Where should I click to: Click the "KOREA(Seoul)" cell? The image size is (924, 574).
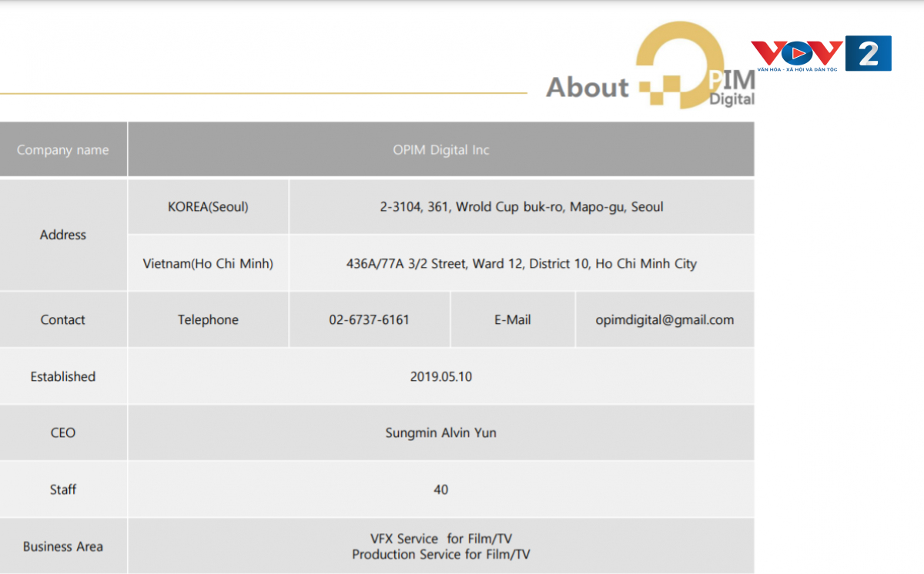click(208, 207)
